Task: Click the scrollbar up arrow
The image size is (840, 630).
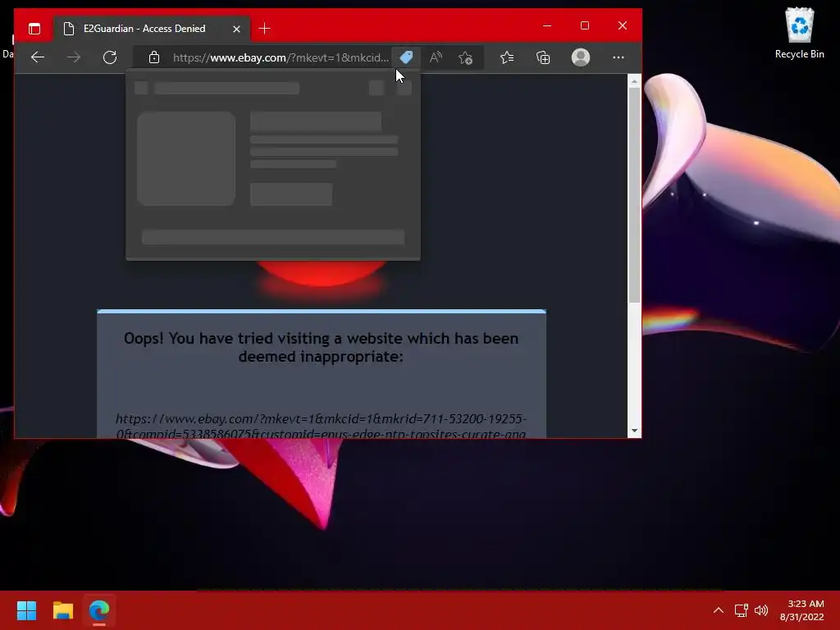Action: [634, 81]
